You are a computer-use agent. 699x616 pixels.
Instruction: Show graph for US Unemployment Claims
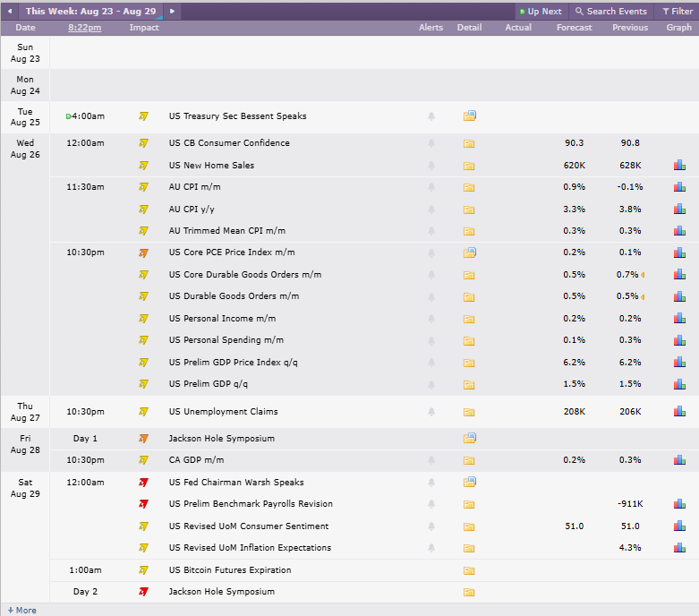679,411
